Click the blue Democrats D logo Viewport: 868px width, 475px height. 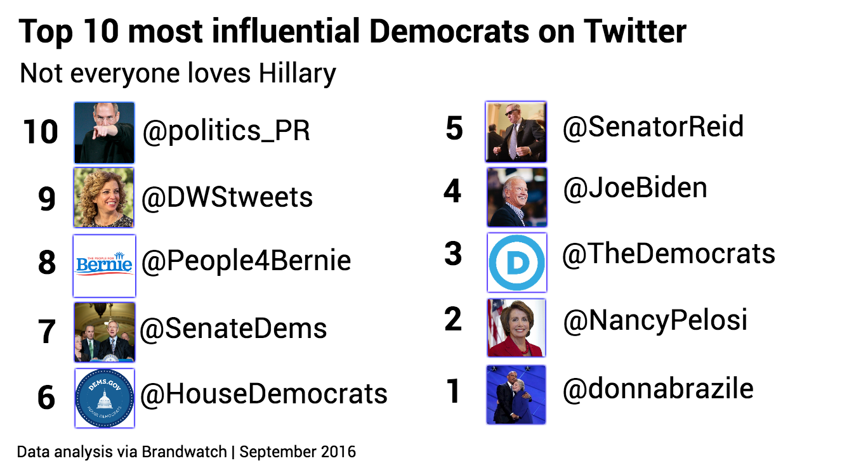pyautogui.click(x=516, y=263)
